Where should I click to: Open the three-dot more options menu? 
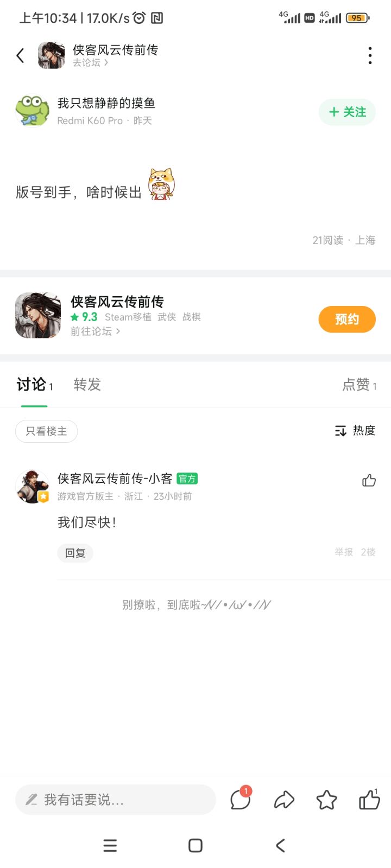coord(370,55)
